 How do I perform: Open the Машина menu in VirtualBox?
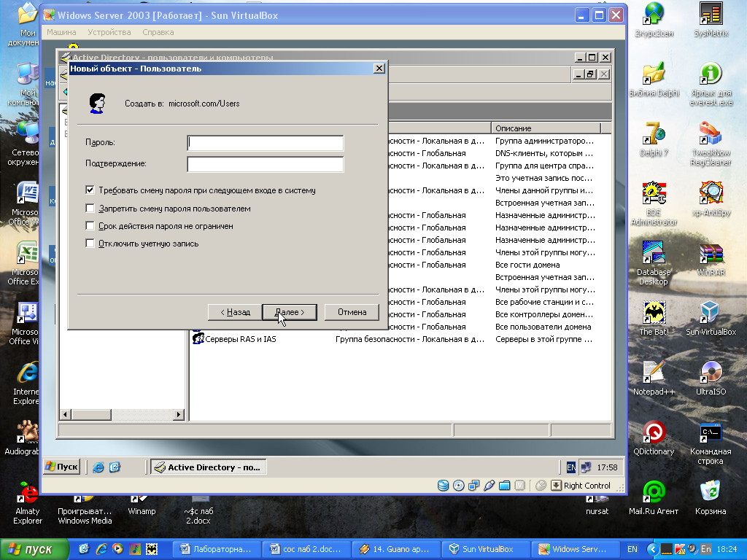click(x=61, y=32)
